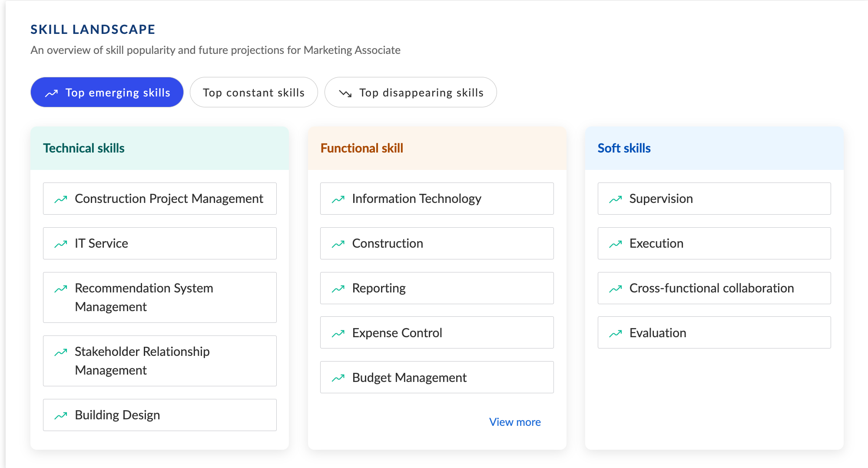Switch to Top constant skills tab

(x=254, y=93)
